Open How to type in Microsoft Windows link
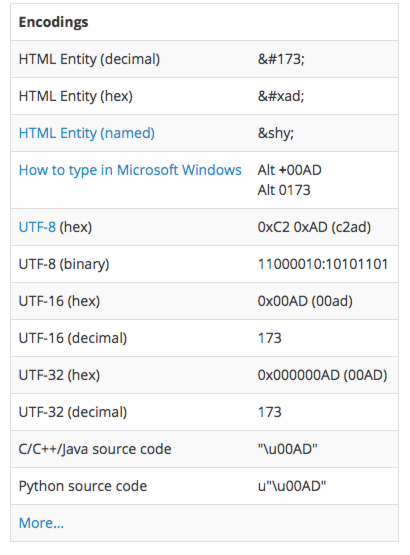410x555 pixels. [130, 171]
